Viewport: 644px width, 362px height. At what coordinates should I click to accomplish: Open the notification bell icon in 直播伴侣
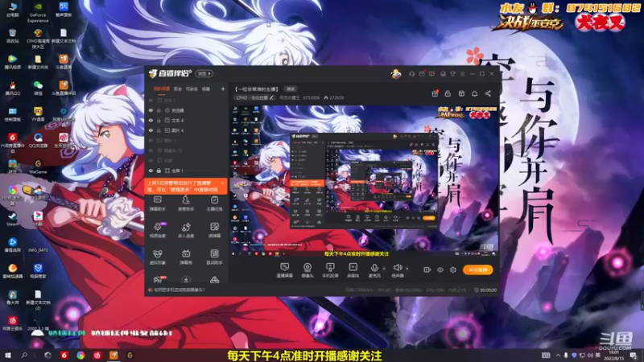tap(474, 93)
